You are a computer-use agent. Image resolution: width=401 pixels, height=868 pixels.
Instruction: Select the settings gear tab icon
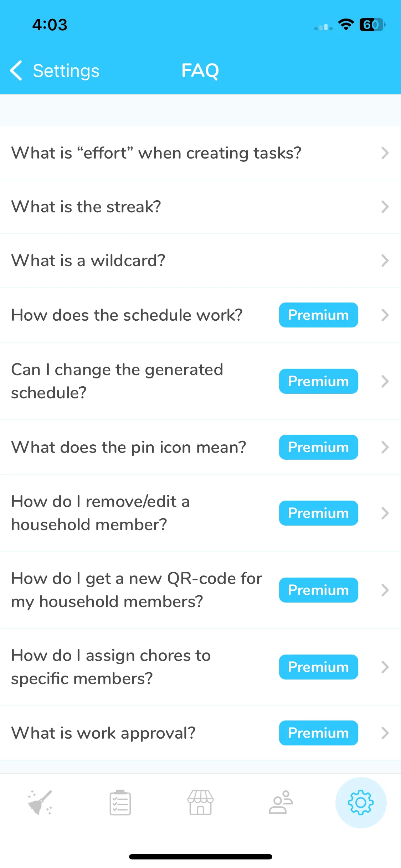[361, 802]
